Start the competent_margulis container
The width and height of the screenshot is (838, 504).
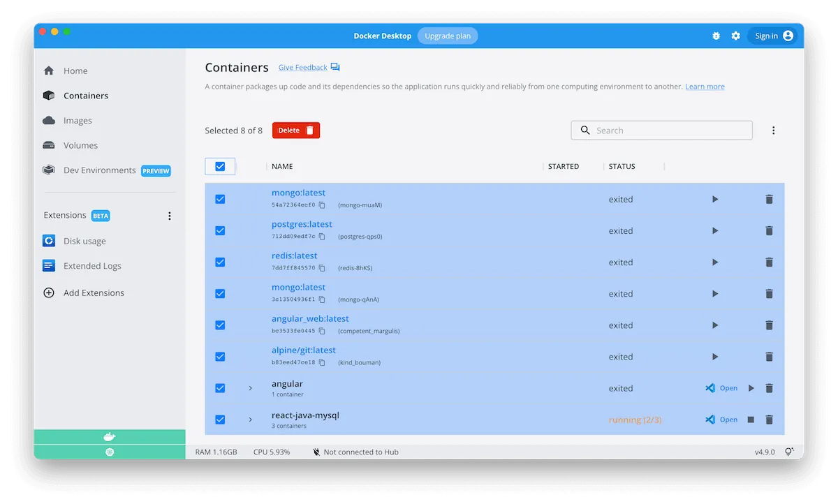click(x=714, y=325)
